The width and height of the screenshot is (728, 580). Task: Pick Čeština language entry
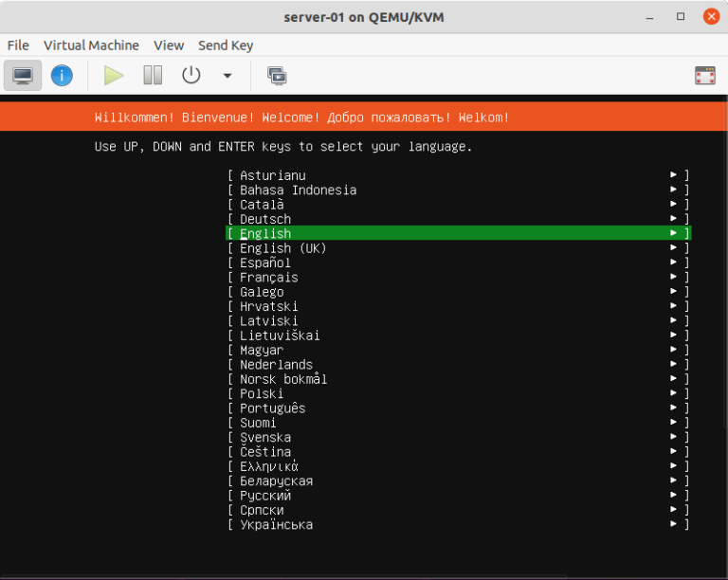click(458, 452)
